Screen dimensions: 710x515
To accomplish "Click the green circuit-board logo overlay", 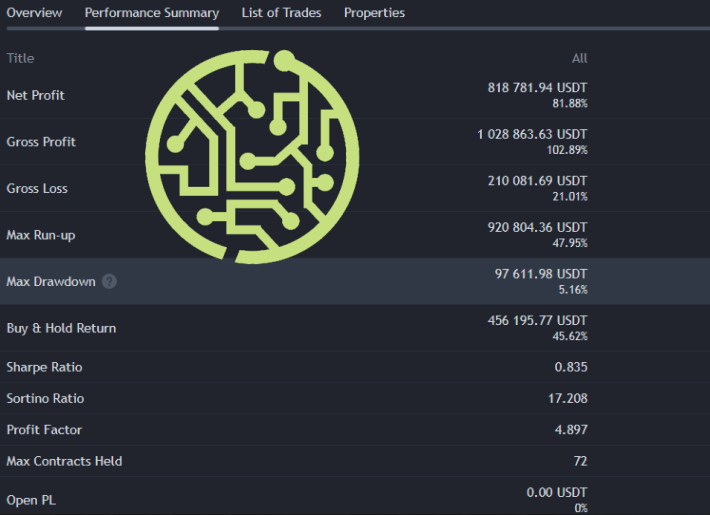I will coord(252,157).
